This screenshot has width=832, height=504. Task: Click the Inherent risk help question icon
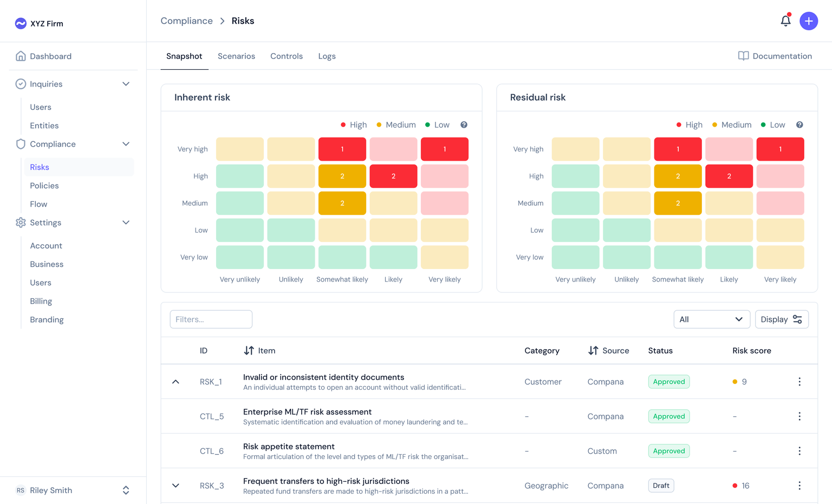click(464, 125)
